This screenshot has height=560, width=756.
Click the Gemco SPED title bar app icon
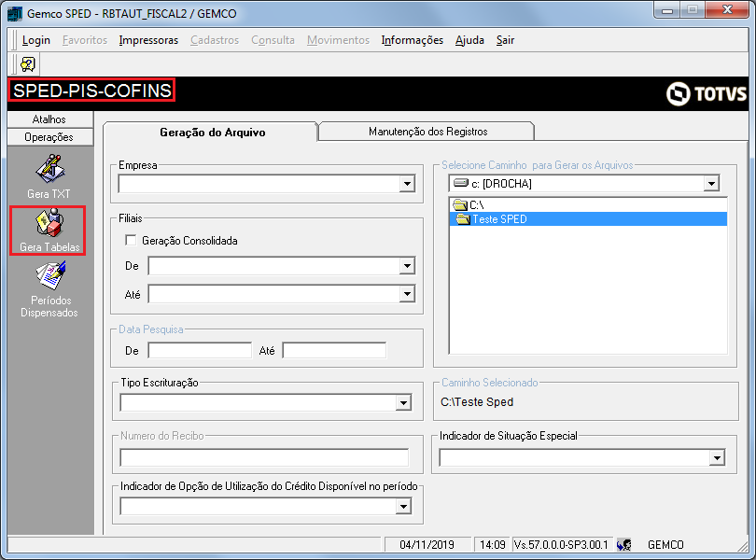point(14,13)
